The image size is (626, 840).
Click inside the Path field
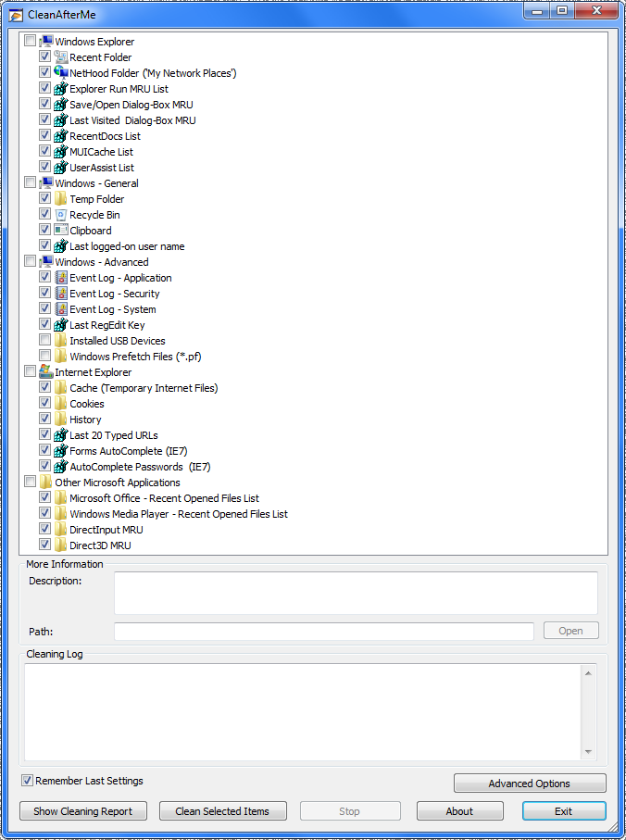(x=324, y=631)
